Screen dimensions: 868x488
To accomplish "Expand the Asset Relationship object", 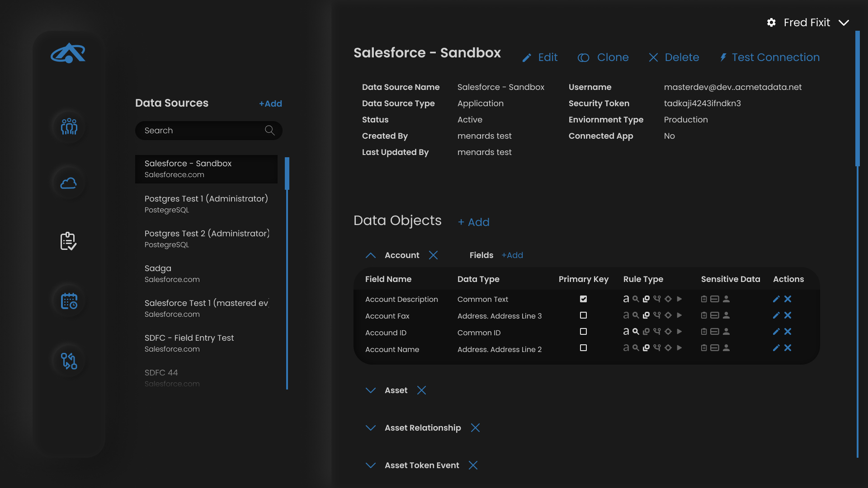I will pyautogui.click(x=371, y=428).
